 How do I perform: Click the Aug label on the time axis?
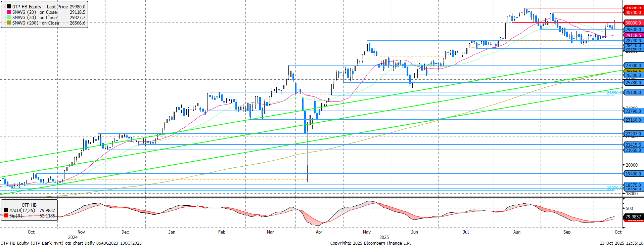click(517, 232)
